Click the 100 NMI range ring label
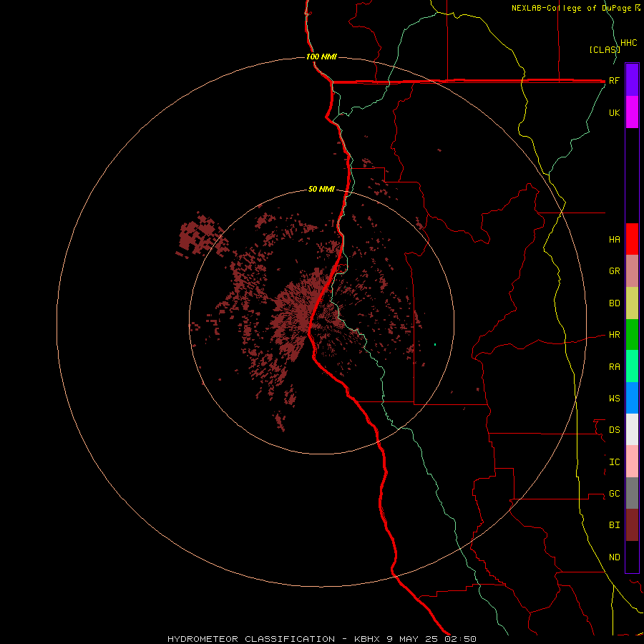The width and height of the screenshot is (644, 644). (321, 57)
